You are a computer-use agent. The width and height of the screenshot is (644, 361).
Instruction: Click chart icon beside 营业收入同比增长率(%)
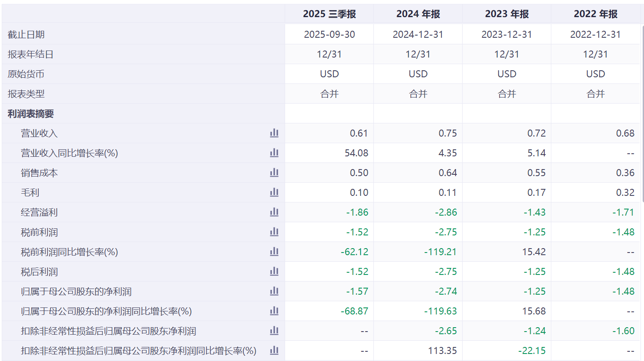tap(274, 153)
